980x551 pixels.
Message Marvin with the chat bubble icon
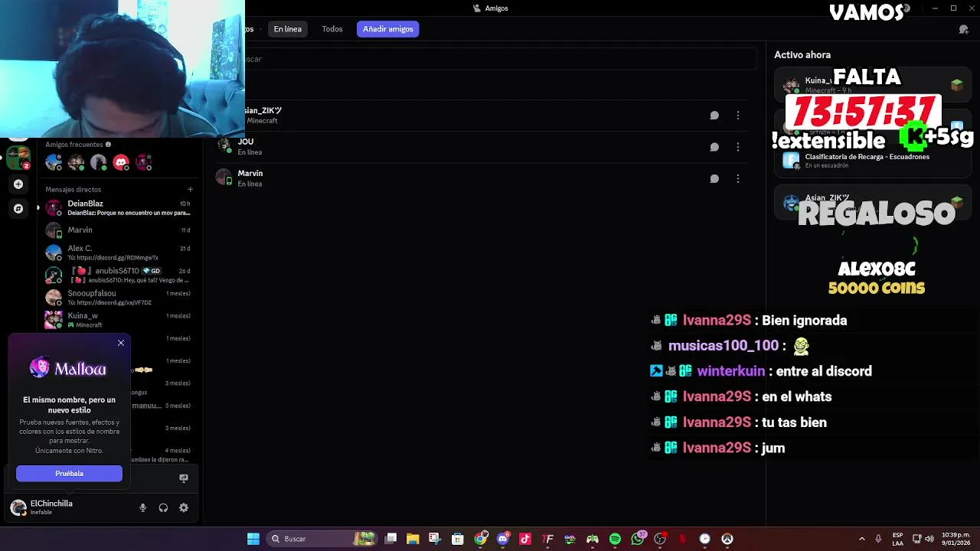pos(714,178)
